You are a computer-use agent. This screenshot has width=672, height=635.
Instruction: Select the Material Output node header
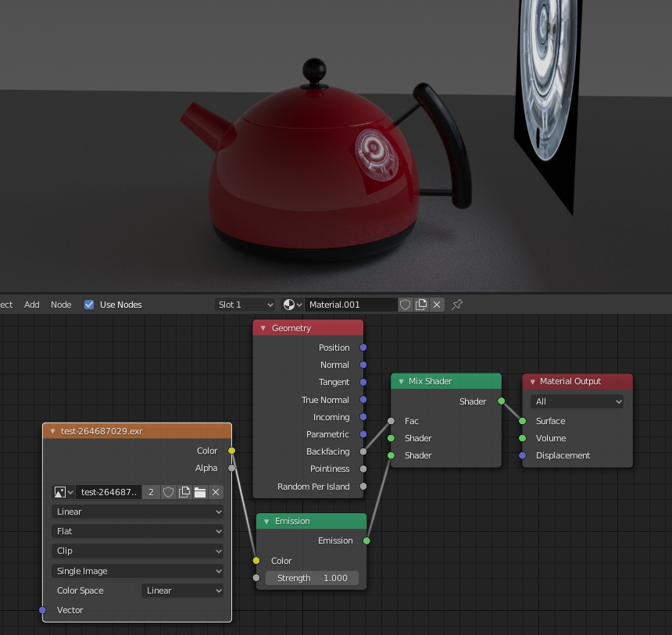pyautogui.click(x=577, y=381)
